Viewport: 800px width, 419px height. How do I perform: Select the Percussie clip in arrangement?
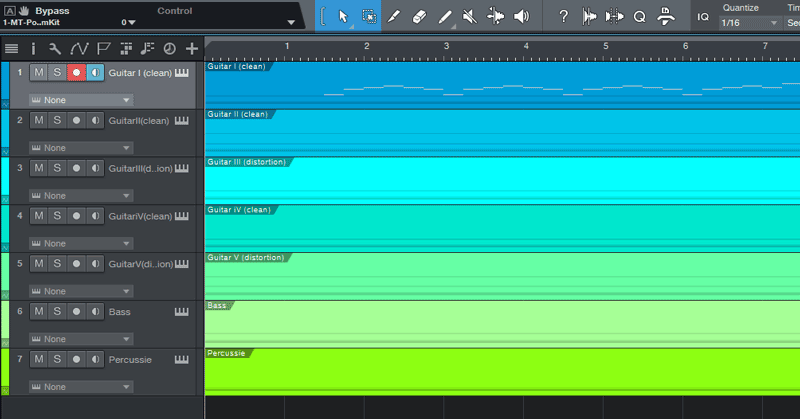(x=502, y=372)
